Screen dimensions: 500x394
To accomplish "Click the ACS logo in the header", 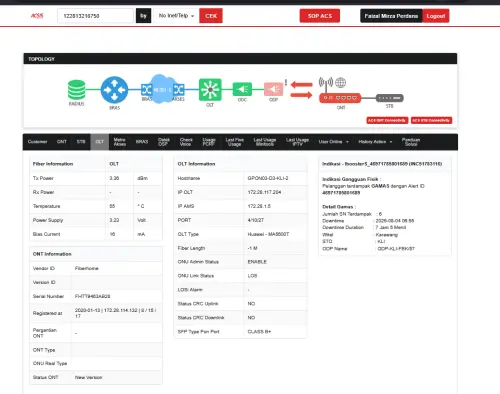I will pos(37,16).
